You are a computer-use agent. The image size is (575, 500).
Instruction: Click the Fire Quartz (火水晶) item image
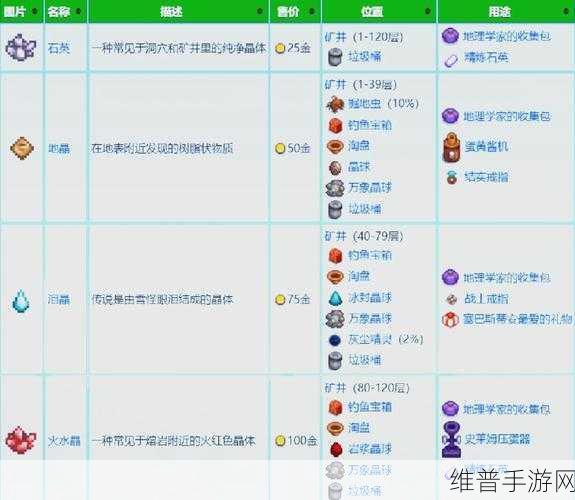pyautogui.click(x=21, y=439)
